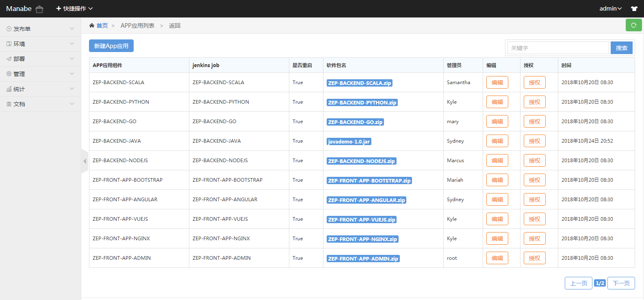Click the home icon in breadcrumb
Screen dimensions: 644x300
[x=92, y=26]
